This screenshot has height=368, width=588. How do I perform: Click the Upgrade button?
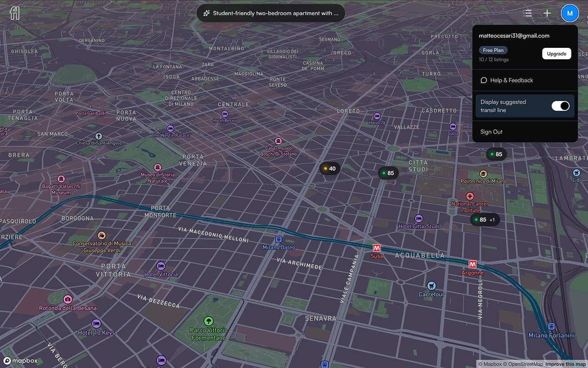[x=556, y=54]
